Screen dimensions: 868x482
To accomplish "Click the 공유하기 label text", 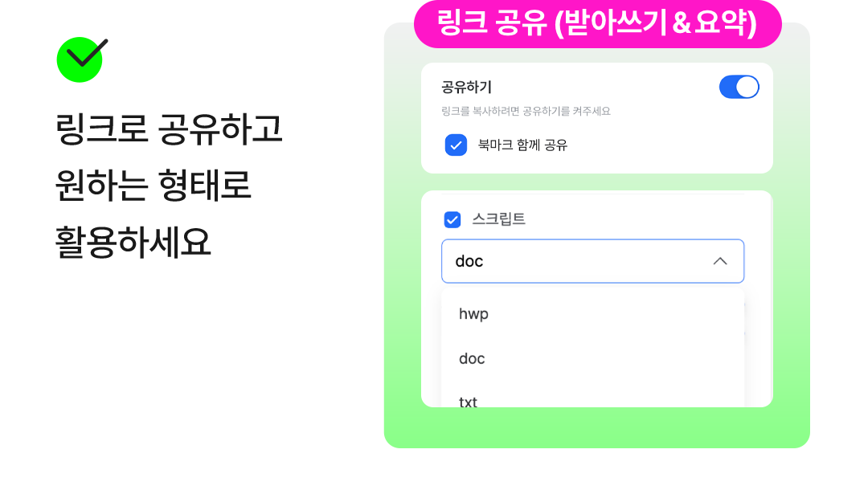I will pyautogui.click(x=466, y=87).
